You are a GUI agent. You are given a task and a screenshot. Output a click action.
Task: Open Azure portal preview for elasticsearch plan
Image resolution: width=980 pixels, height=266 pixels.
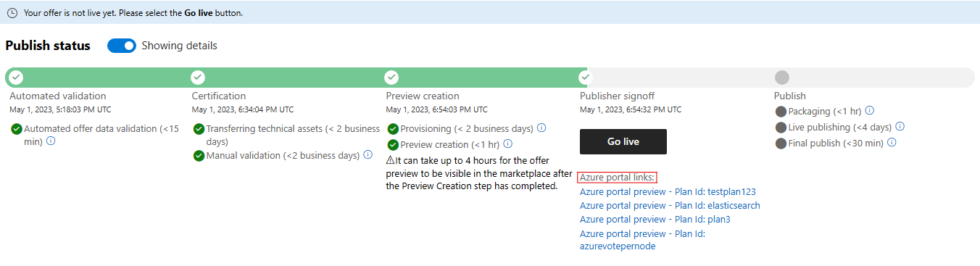670,206
